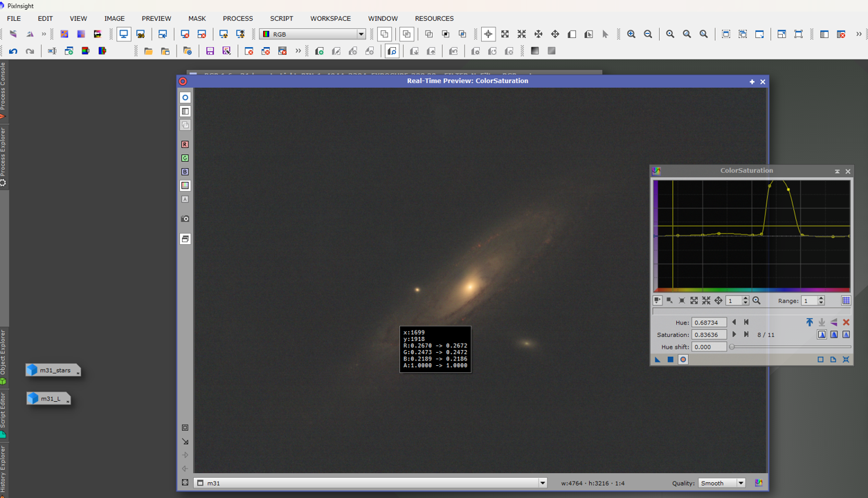Click the curve zoom magnifier in ColorSaturation
868x498 pixels.
pyautogui.click(x=757, y=301)
